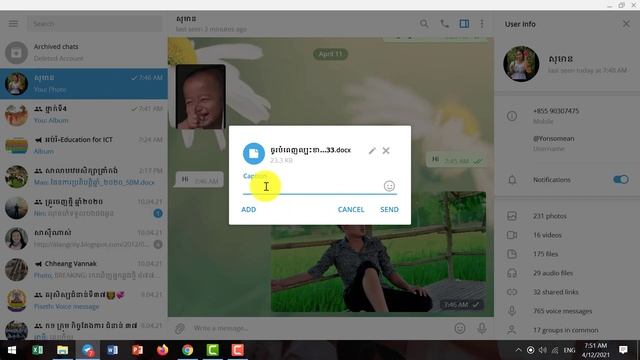
Task: Open emoji panel in message bar
Action: pyautogui.click(x=460, y=328)
